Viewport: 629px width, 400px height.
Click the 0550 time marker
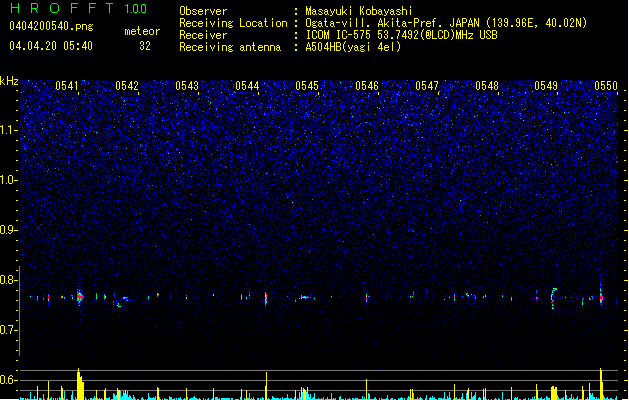tap(606, 86)
